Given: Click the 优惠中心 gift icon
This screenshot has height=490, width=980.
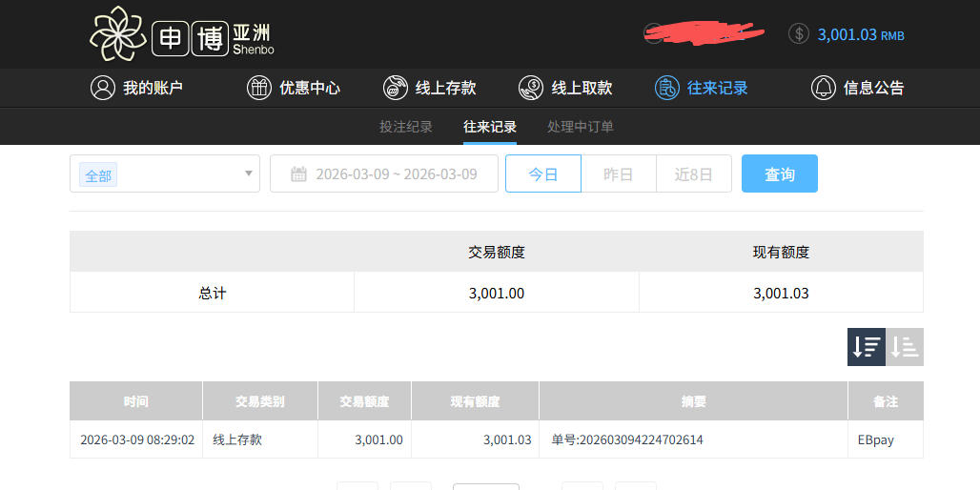Looking at the screenshot, I should pos(258,88).
